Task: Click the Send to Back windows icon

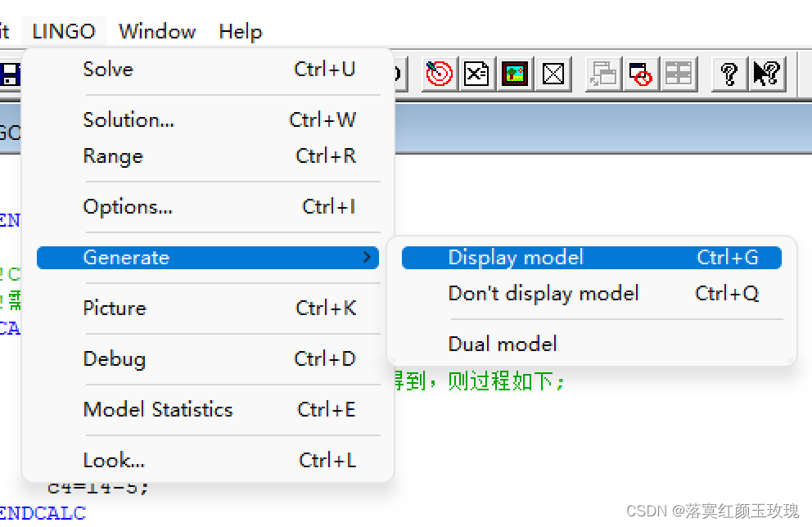Action: (603, 74)
